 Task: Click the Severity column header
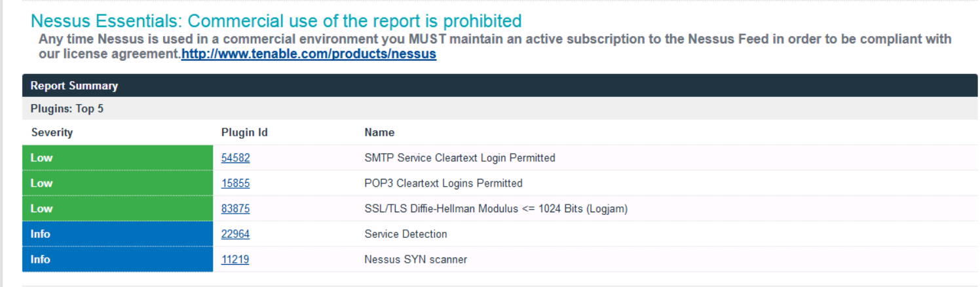pyautogui.click(x=52, y=132)
